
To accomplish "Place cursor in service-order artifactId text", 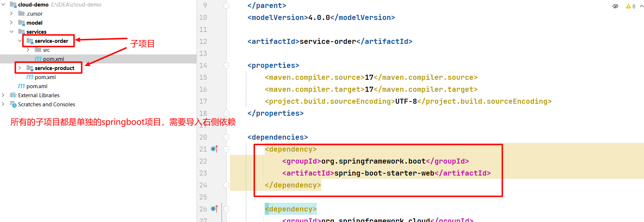I will coord(328,41).
